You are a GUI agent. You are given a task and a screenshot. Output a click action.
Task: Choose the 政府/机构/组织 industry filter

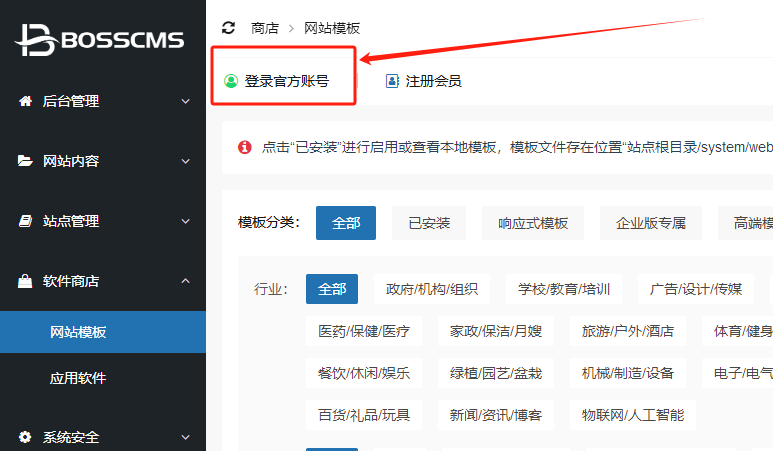pyautogui.click(x=432, y=289)
